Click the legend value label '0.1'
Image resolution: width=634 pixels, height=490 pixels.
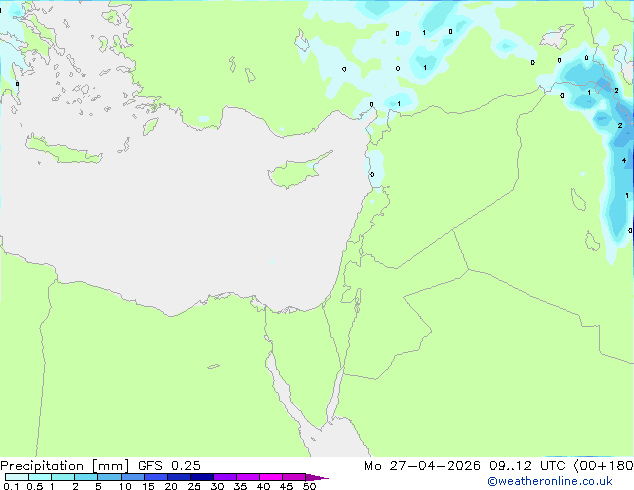coord(11,486)
